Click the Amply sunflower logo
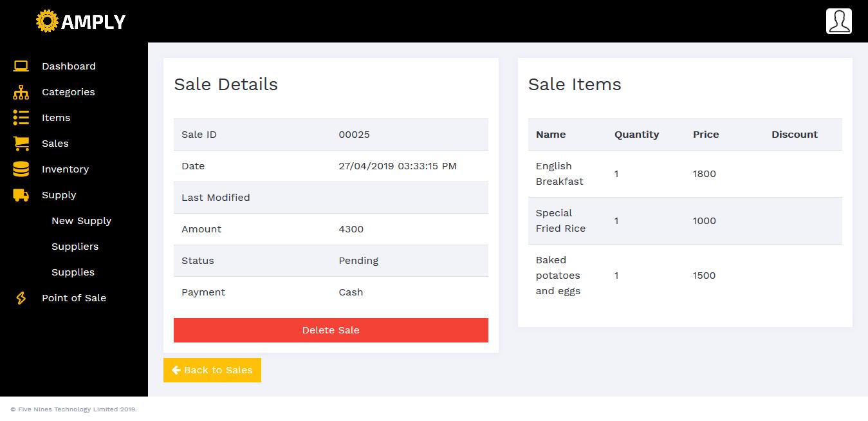 click(x=47, y=21)
